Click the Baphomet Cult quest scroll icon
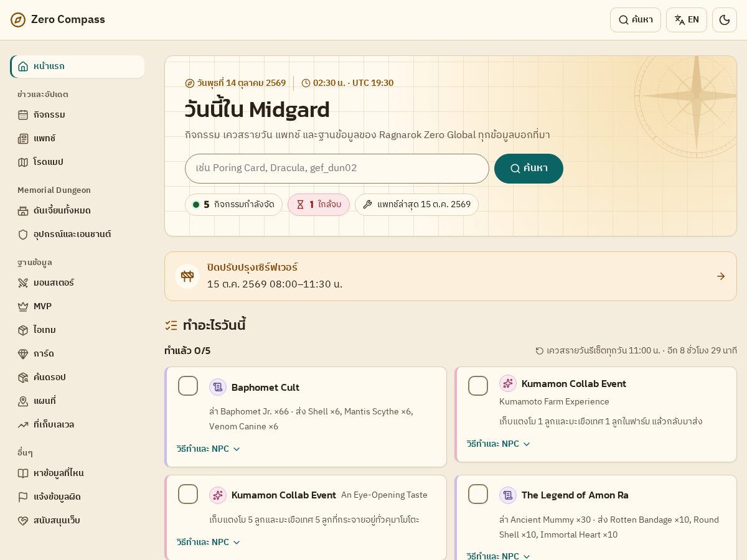 tap(218, 387)
